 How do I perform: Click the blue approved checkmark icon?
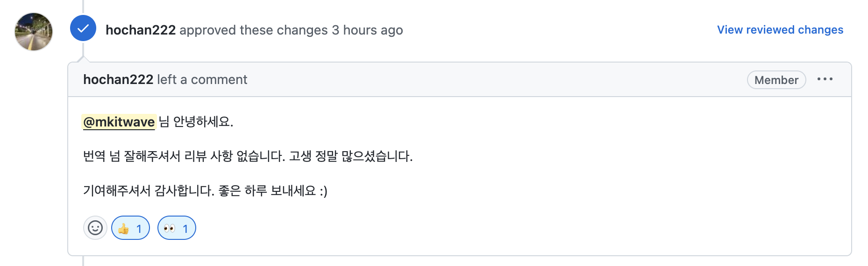pyautogui.click(x=83, y=28)
